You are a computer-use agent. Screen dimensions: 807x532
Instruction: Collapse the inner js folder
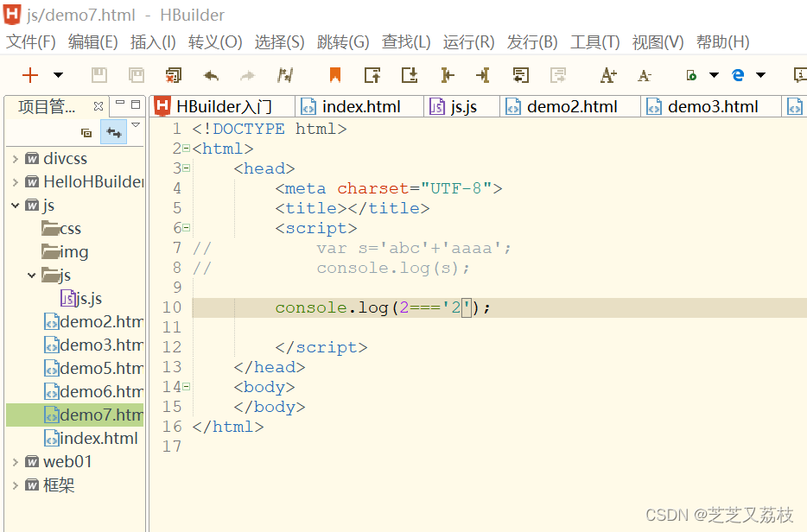pos(31,275)
